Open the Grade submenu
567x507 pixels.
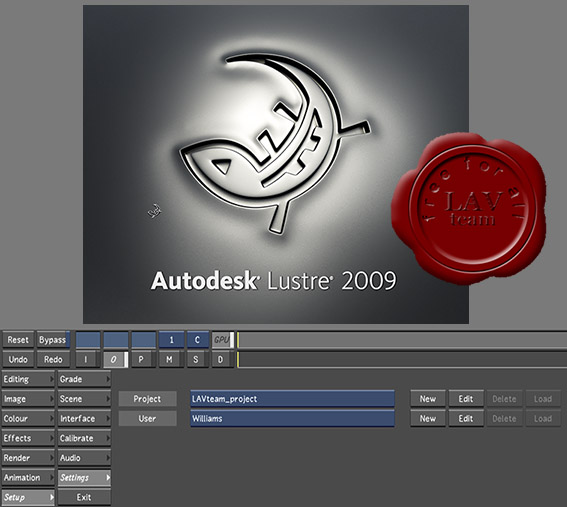click(x=84, y=379)
